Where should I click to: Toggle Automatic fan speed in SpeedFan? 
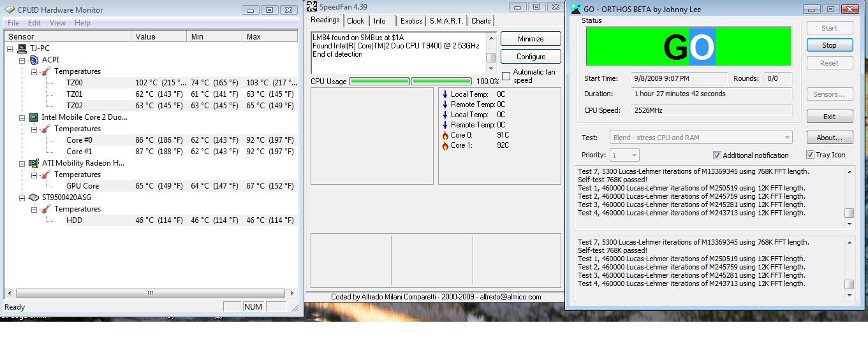(x=506, y=76)
